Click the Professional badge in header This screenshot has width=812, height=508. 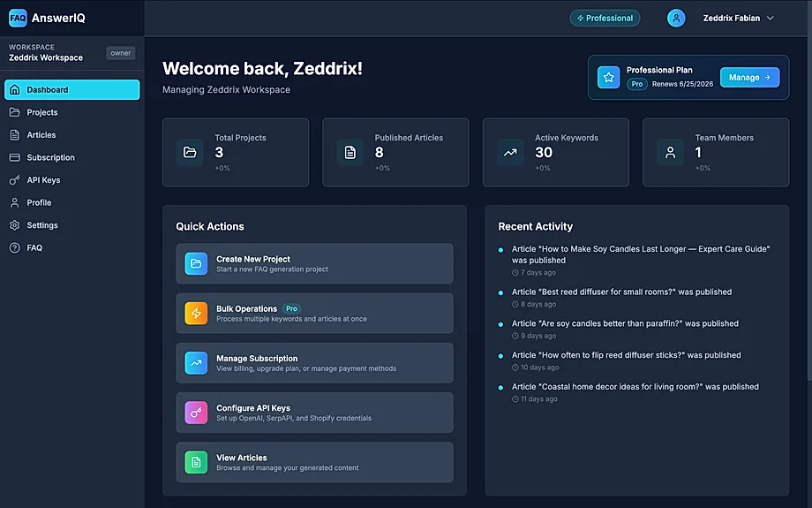click(605, 19)
